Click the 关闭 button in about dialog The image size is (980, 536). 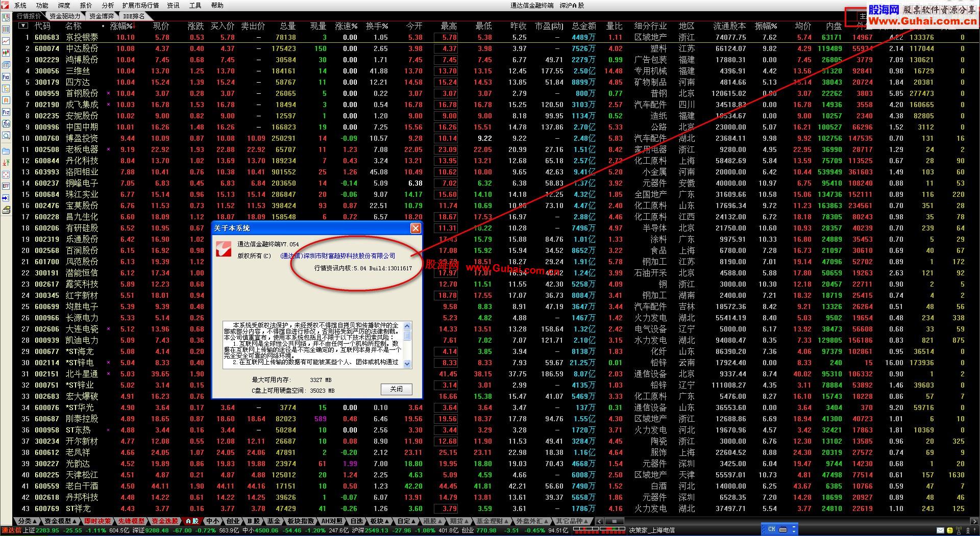396,389
